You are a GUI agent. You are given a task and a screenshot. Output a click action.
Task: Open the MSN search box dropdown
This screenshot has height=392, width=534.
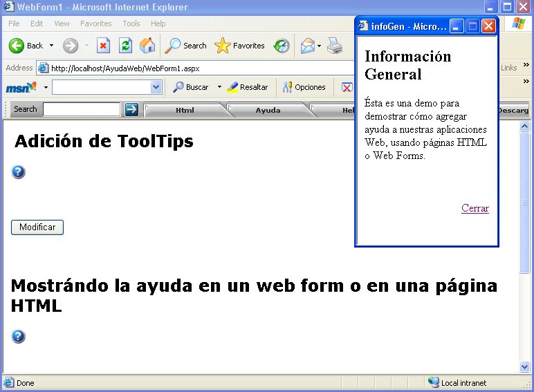[156, 88]
